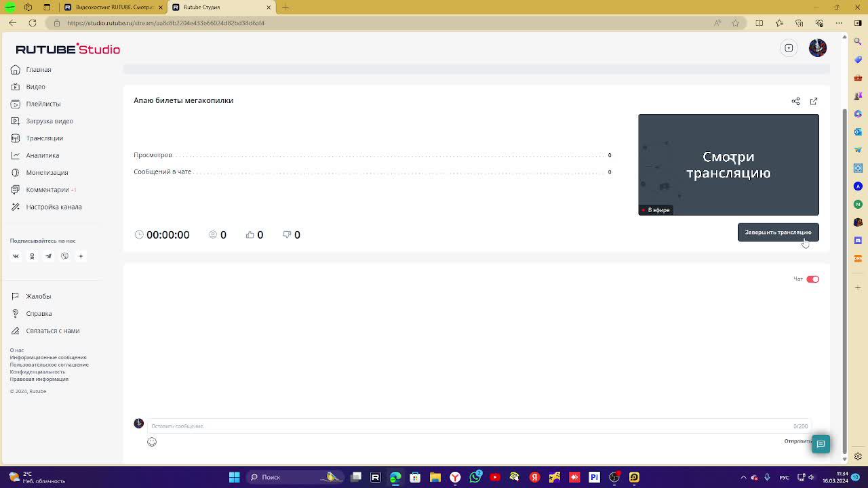Click the browser back arrow

[x=13, y=23]
